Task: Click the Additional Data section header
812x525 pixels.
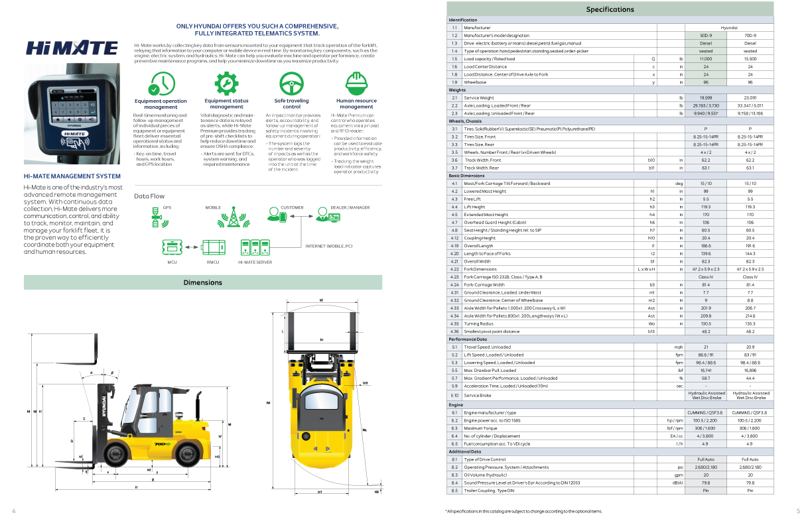Action: (610, 451)
